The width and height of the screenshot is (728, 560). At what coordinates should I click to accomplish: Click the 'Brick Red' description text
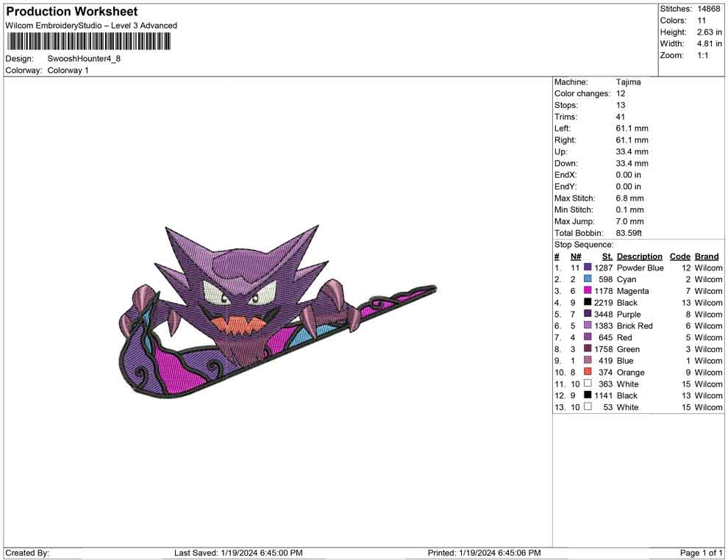(635, 326)
